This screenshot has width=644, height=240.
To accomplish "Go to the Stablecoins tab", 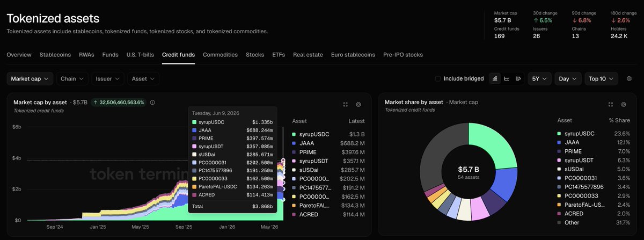I will (55, 55).
